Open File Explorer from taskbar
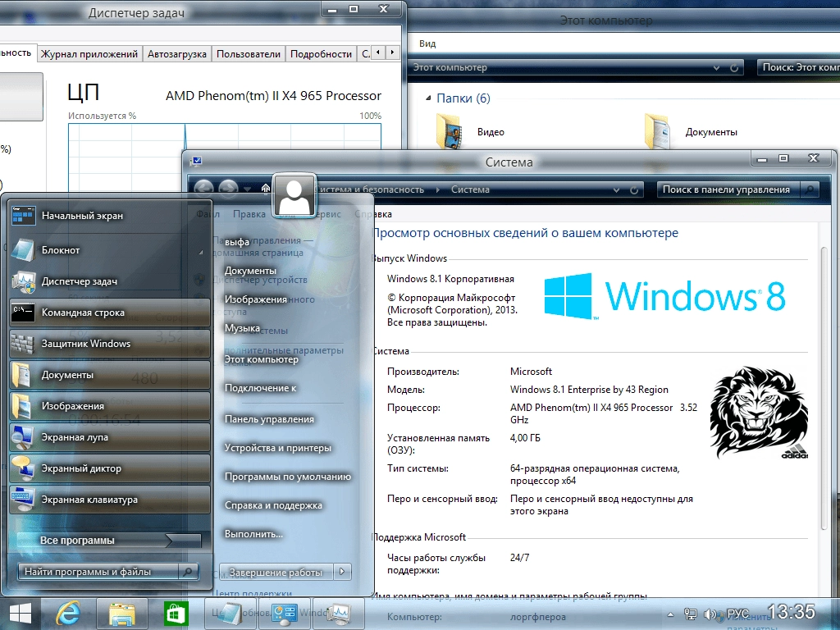The height and width of the screenshot is (630, 840). [122, 614]
